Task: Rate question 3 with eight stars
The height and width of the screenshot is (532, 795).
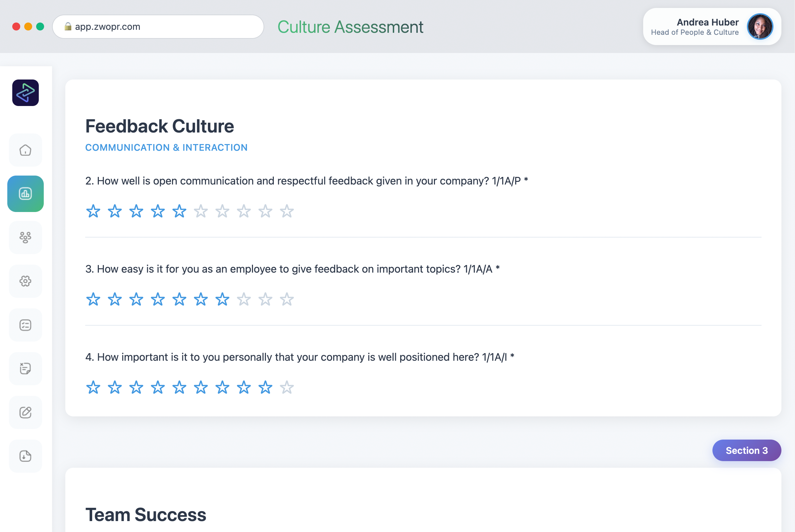Action: [x=244, y=299]
